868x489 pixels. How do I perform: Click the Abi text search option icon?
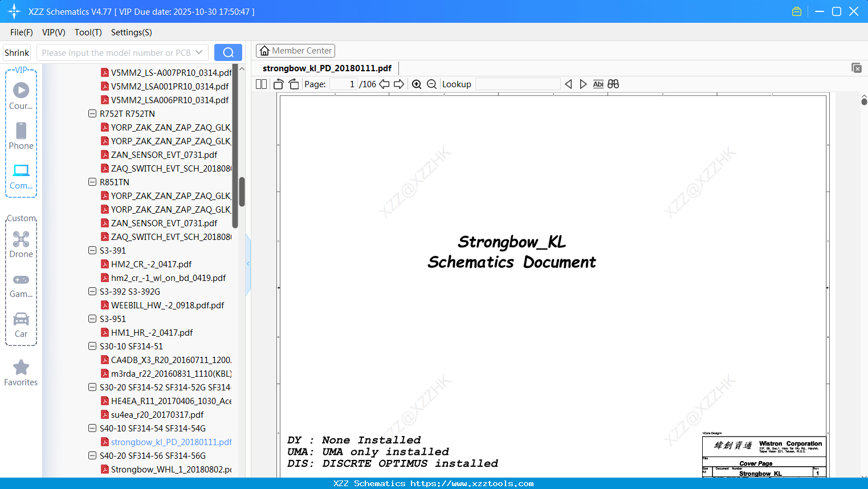point(598,84)
